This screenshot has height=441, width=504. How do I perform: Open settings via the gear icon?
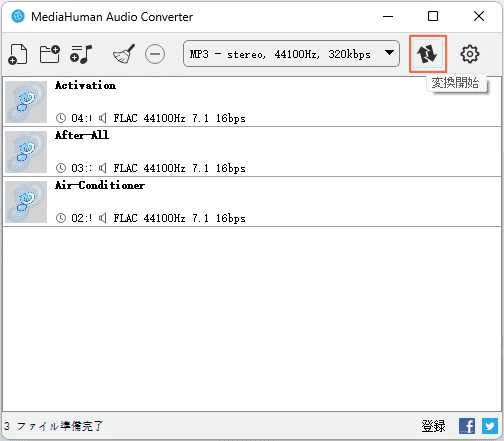(x=470, y=54)
